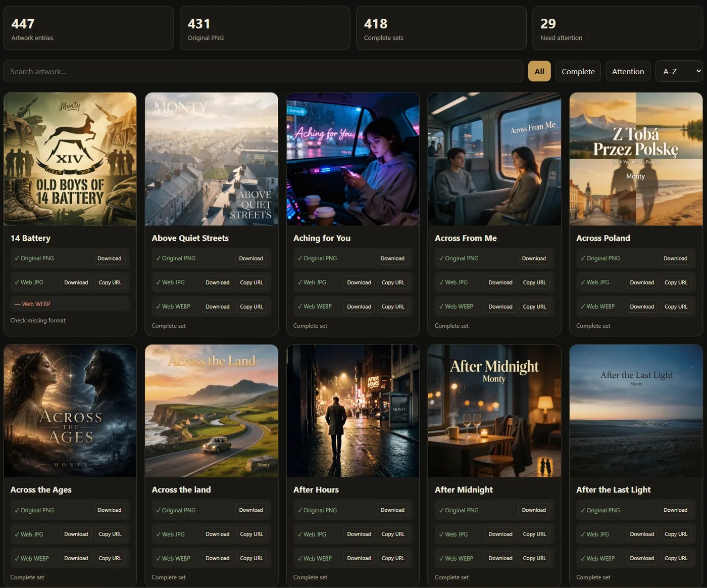
Task: Download After Midnight Original PNG
Action: (x=534, y=510)
